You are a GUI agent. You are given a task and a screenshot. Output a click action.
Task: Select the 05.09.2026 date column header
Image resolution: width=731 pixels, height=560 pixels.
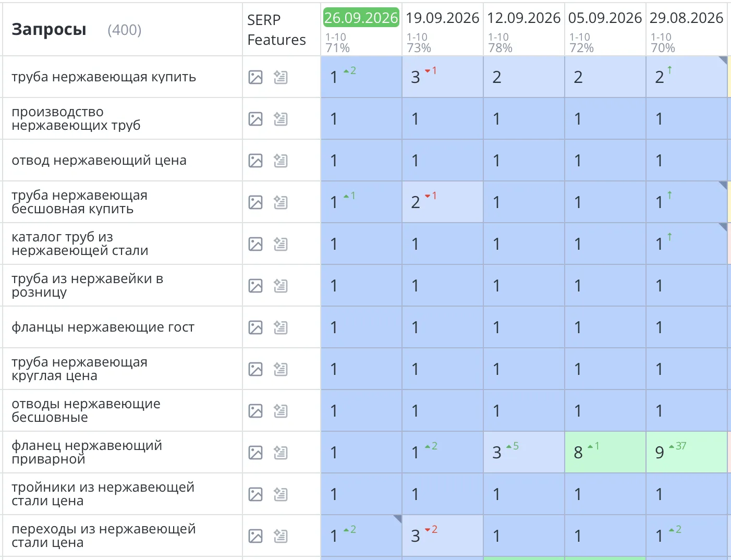pos(605,18)
